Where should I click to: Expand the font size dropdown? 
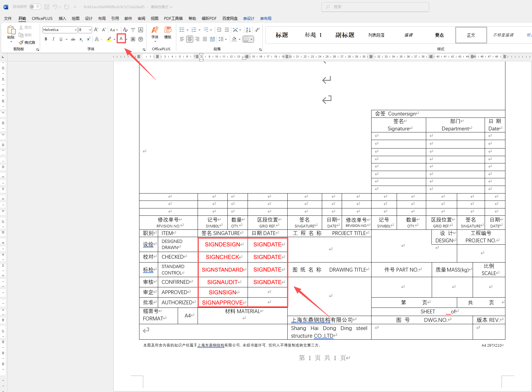tap(90, 30)
